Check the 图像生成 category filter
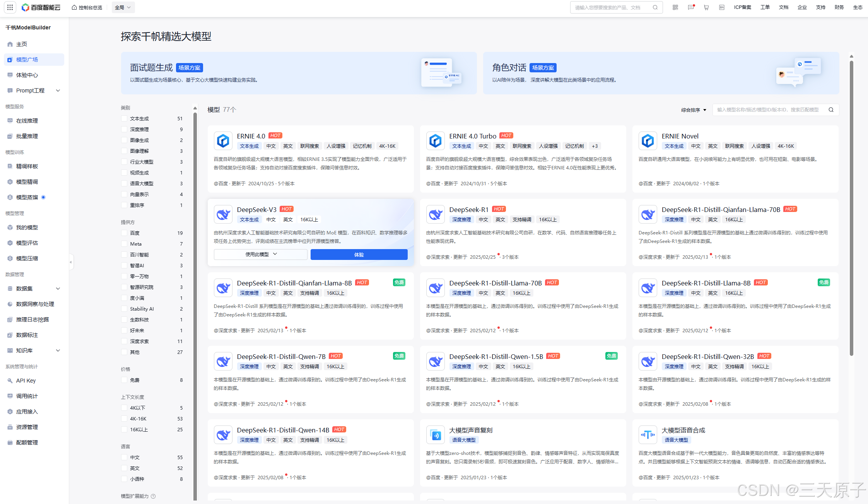 pos(124,140)
